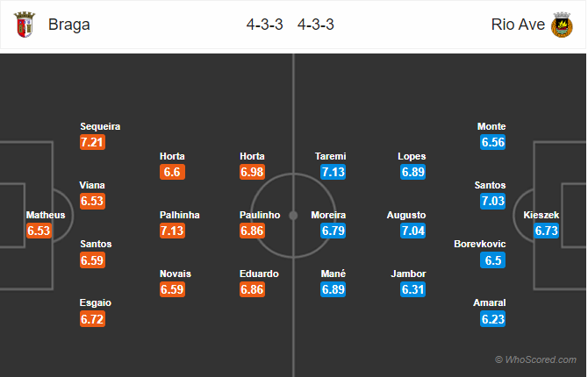
Task: Open the WhoScored.com watermark link
Action: (535, 359)
